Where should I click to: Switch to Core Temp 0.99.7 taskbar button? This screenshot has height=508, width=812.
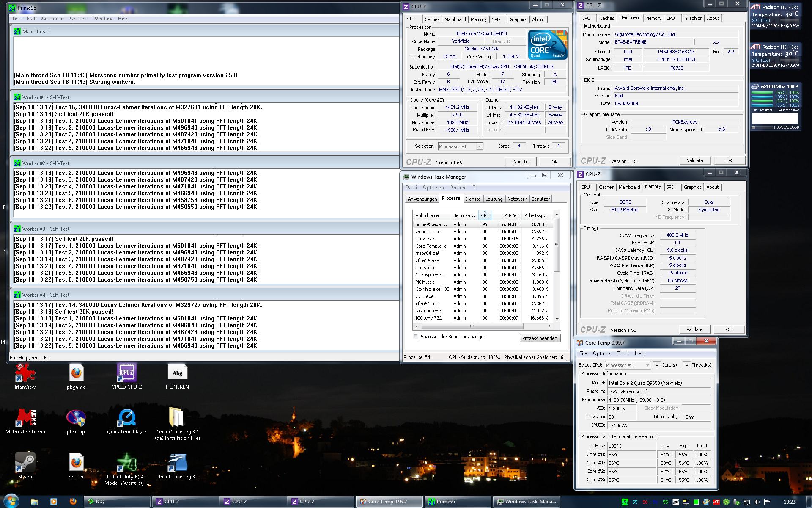(389, 502)
